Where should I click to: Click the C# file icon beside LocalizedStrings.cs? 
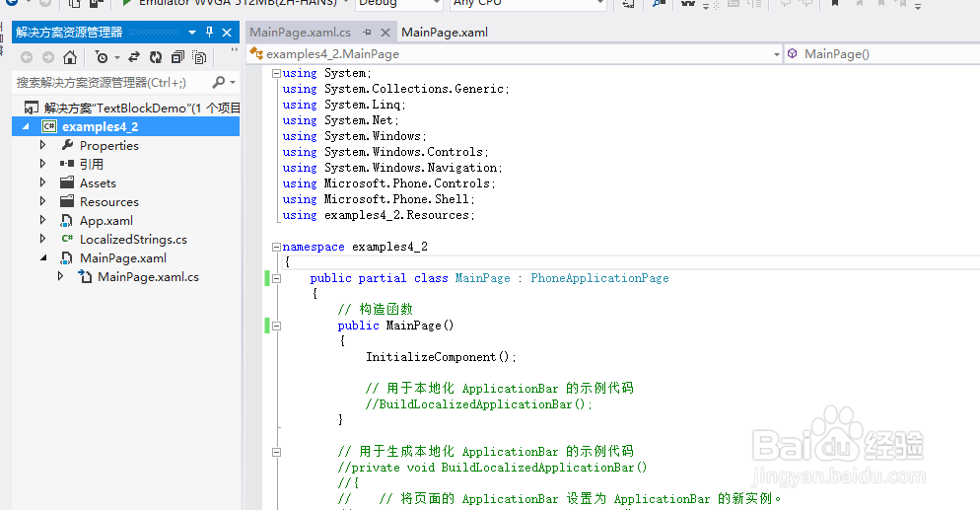point(67,239)
